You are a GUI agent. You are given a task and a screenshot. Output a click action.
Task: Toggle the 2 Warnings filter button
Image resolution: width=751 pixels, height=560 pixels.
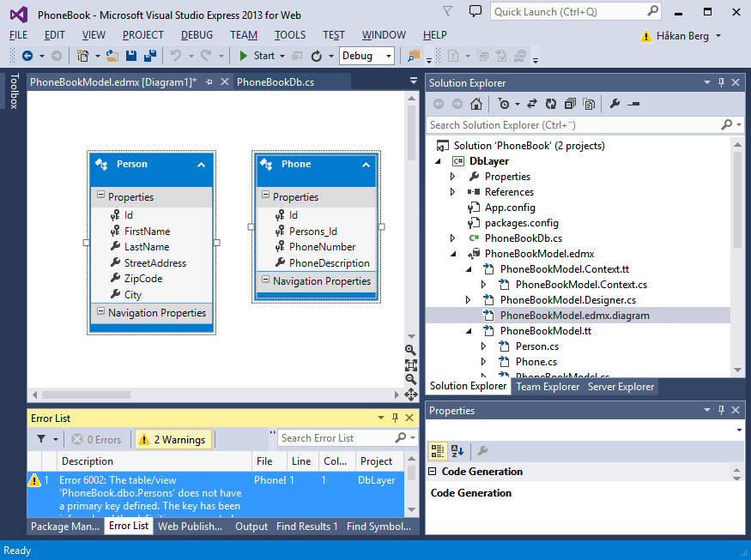[x=173, y=439]
